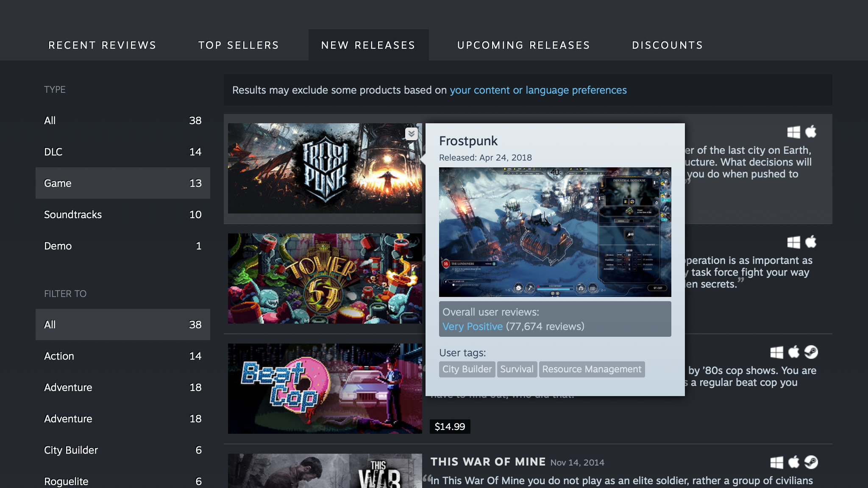Click the Windows platform icon for This War of Mine
Screen dimensions: 868x488
point(777,463)
